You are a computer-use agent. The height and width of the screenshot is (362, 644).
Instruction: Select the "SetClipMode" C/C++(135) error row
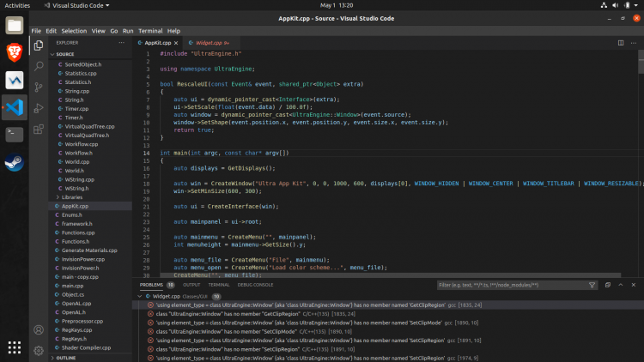tap(388, 332)
